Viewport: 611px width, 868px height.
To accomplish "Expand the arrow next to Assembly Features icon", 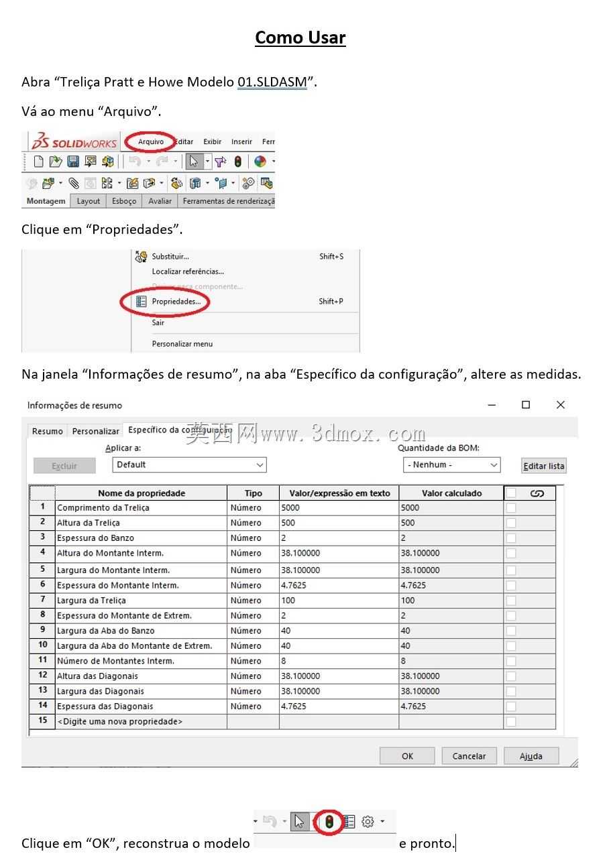I will [x=207, y=182].
